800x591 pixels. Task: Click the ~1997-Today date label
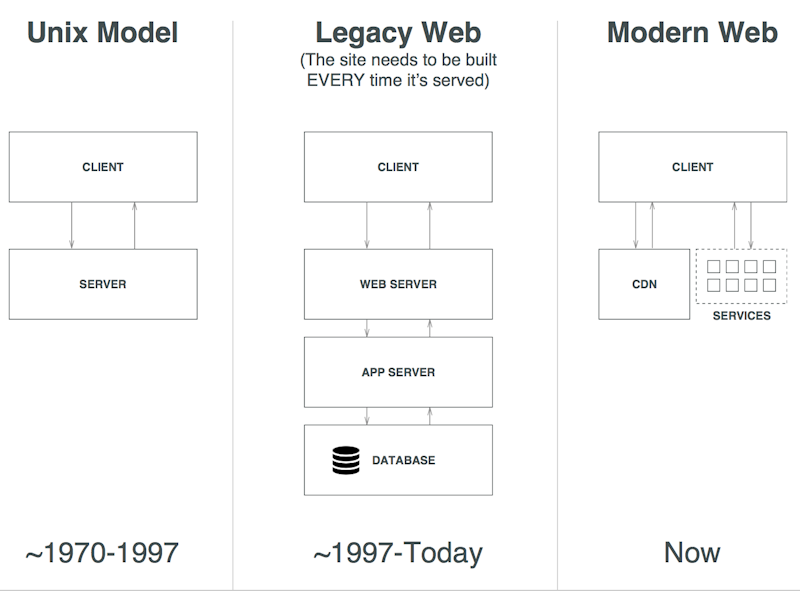398,553
